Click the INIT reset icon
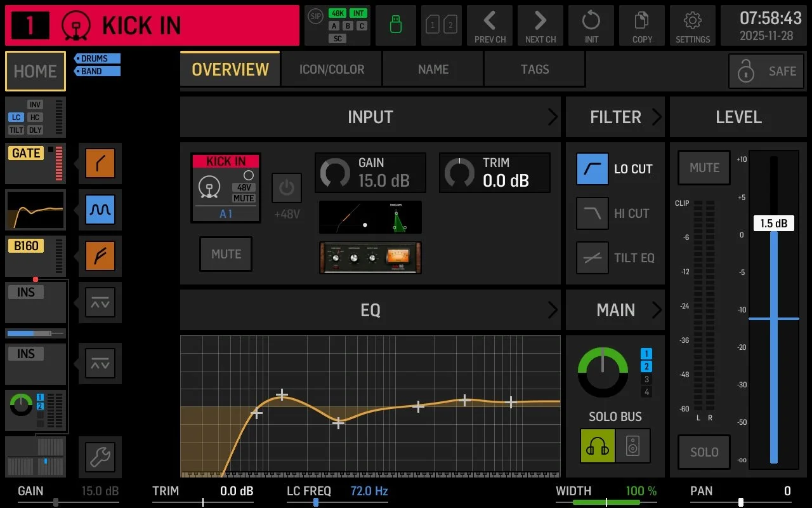The image size is (812, 508). (x=591, y=25)
